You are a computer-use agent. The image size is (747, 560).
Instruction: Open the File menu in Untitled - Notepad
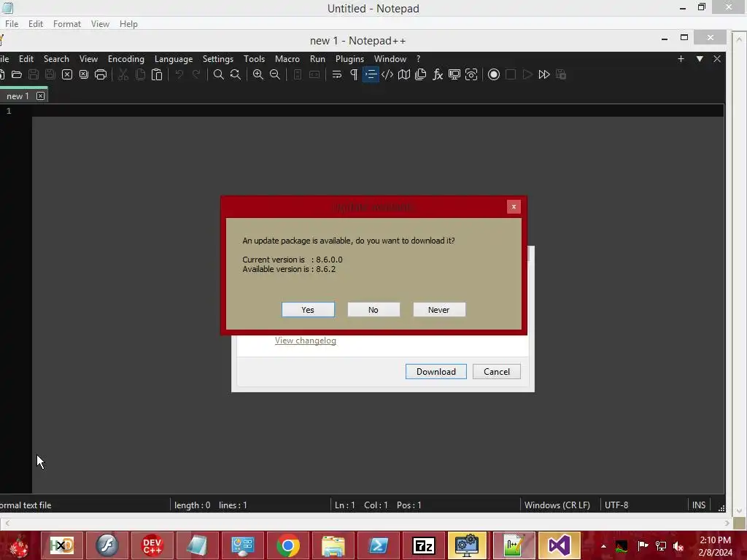(12, 24)
